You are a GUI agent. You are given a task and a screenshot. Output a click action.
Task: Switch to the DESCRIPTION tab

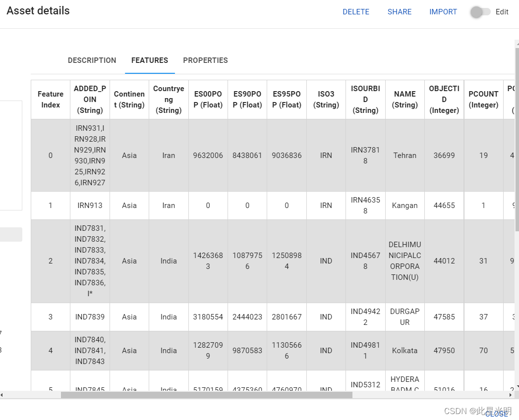[92, 60]
